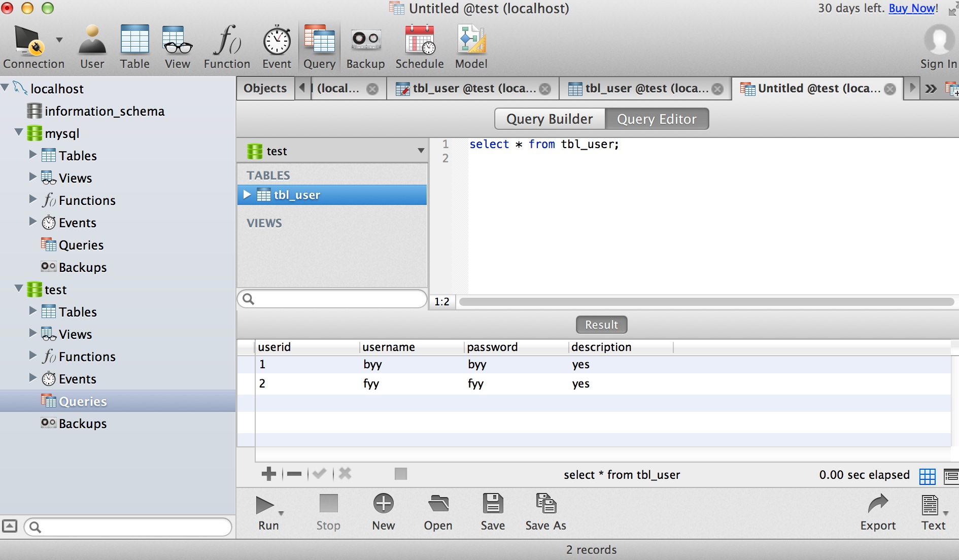This screenshot has height=560, width=959.
Task: Expand Tables under test
Action: (x=32, y=310)
